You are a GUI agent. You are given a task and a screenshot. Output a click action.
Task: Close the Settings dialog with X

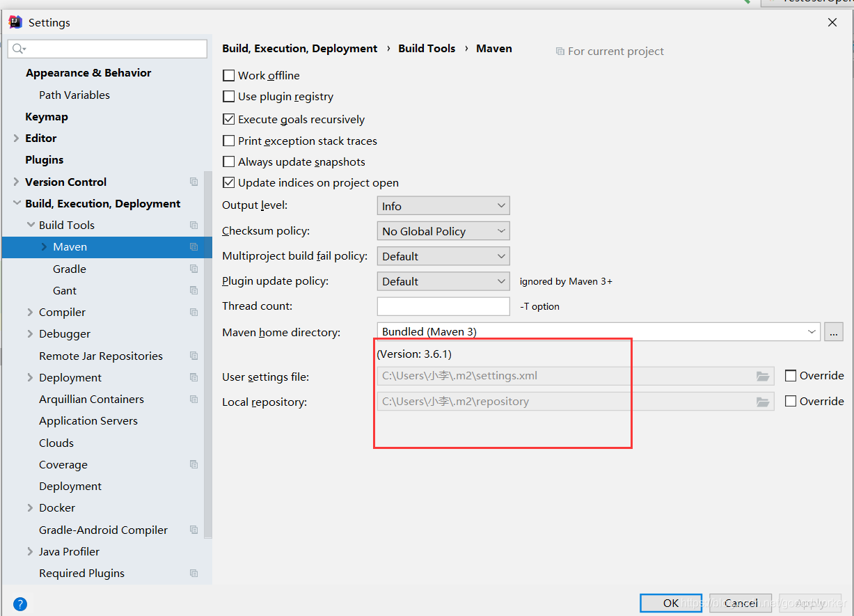(x=832, y=22)
